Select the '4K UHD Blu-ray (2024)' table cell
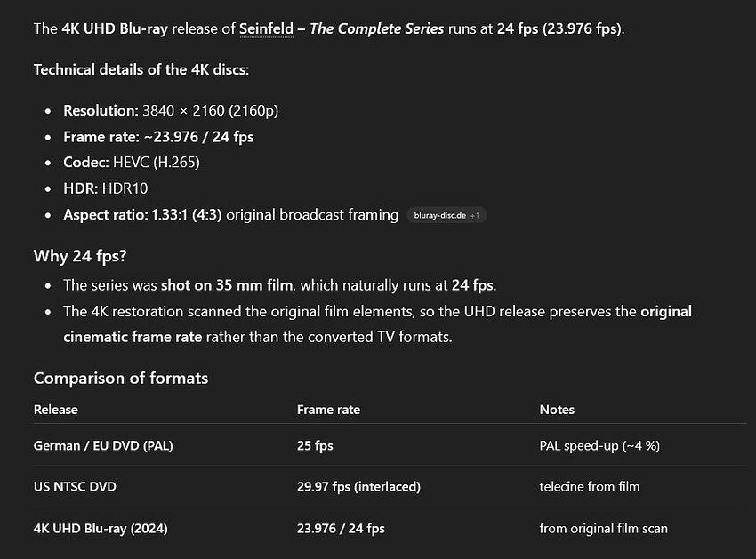 (101, 528)
